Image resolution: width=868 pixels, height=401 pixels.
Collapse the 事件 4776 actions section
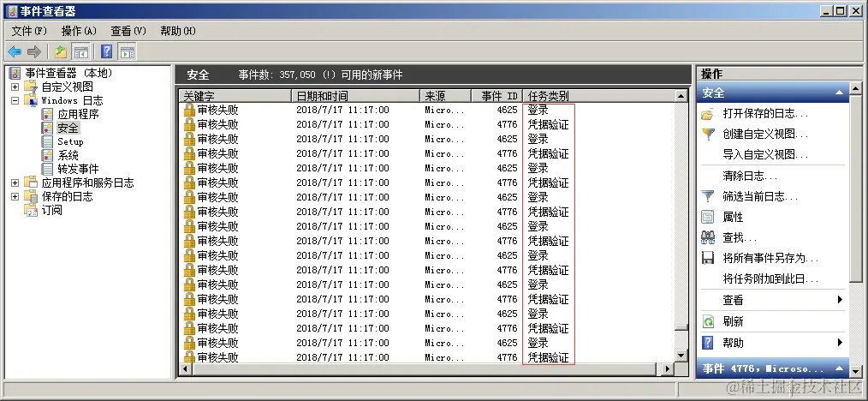coord(839,369)
